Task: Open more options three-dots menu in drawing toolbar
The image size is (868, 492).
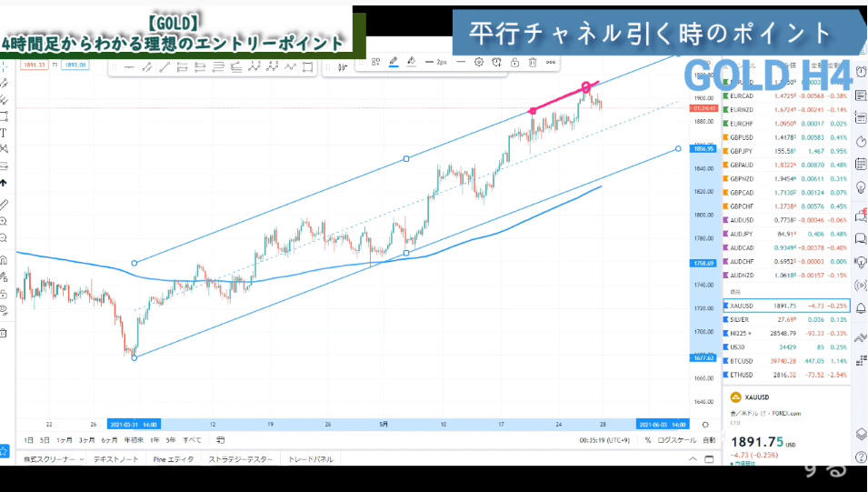Action: (551, 62)
